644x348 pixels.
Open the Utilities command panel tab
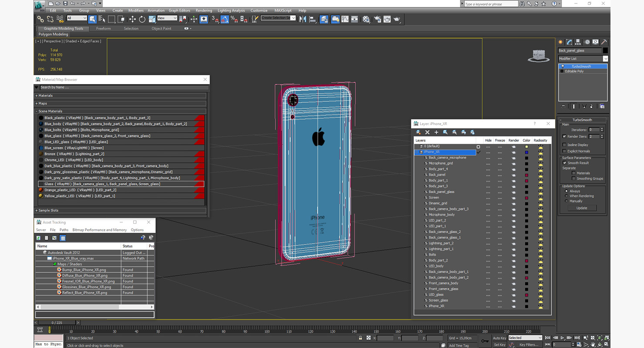(x=604, y=42)
